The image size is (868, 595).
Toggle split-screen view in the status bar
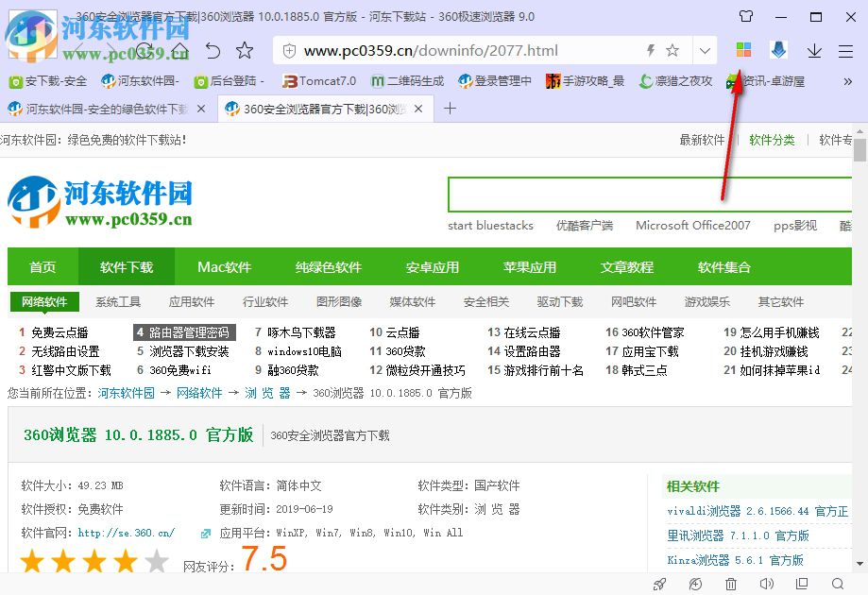(802, 584)
